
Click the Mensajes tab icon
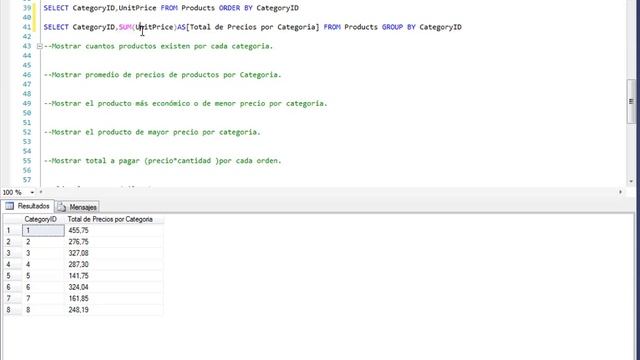click(62, 207)
